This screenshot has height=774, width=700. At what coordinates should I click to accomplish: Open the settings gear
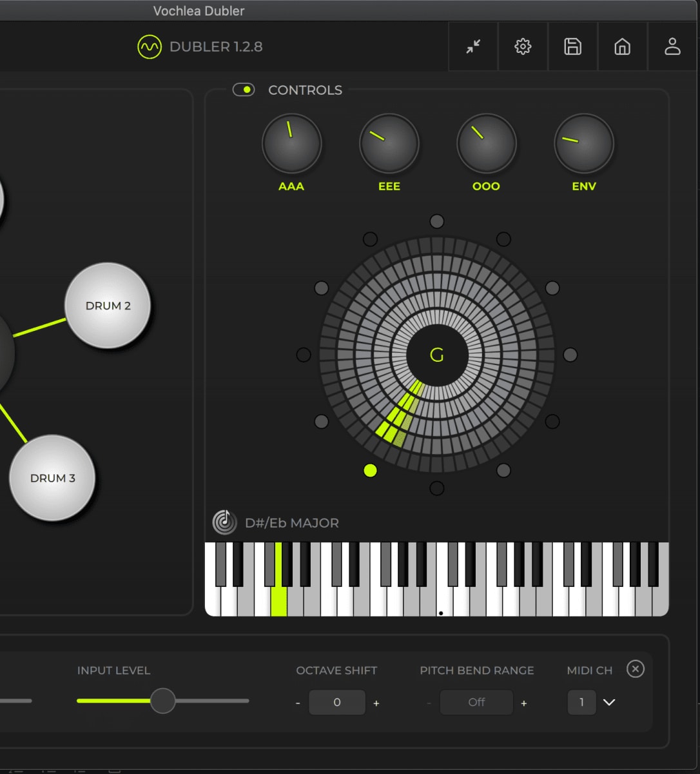click(x=523, y=46)
